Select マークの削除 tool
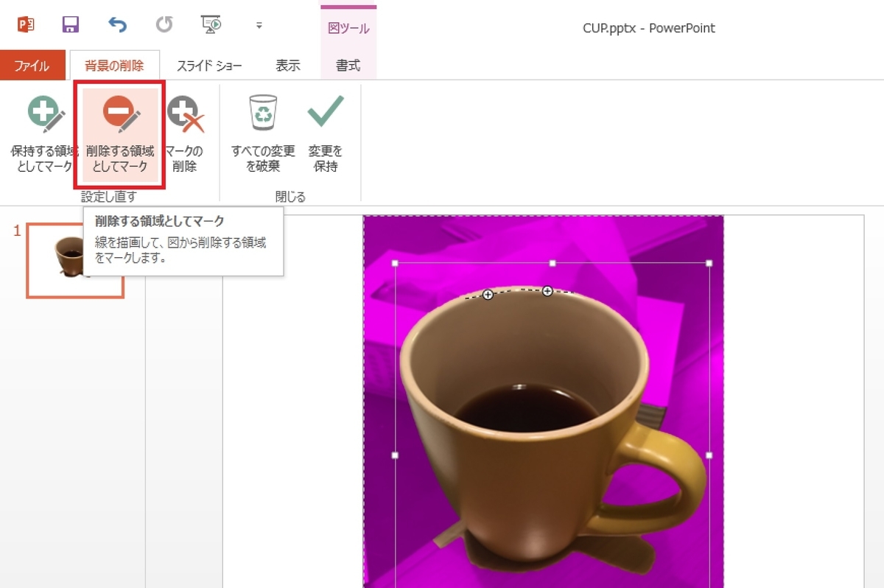Viewport: 884px width, 588px height. (184, 136)
